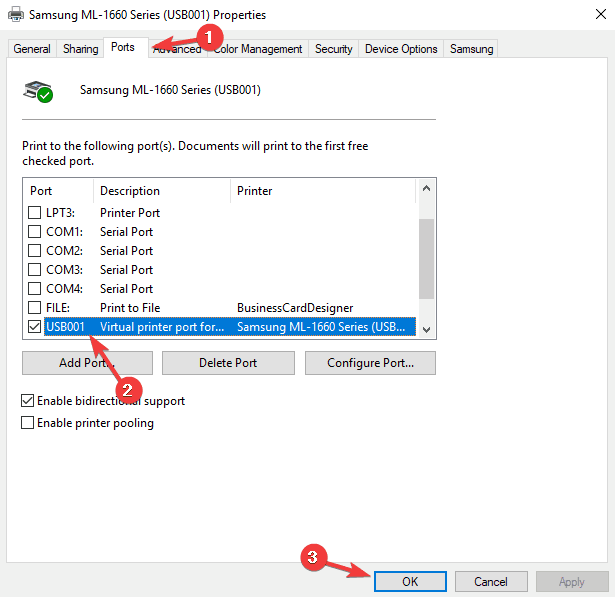Click the port list scroll down arrow
This screenshot has width=615, height=597.
point(426,329)
